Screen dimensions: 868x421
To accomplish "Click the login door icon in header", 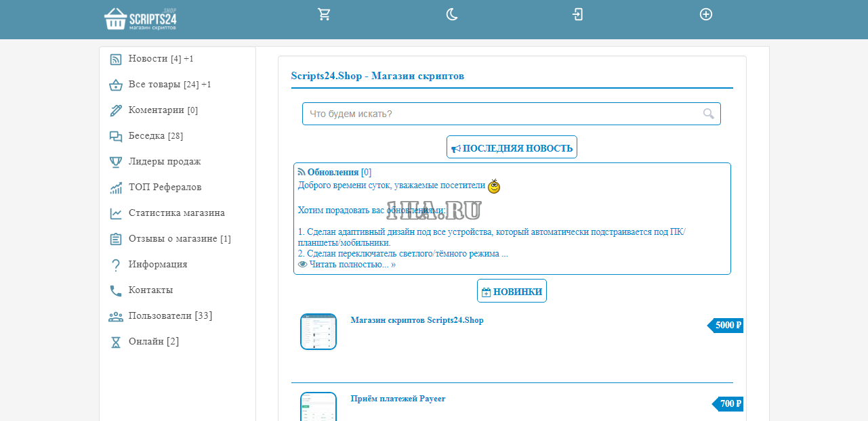I will [x=577, y=15].
